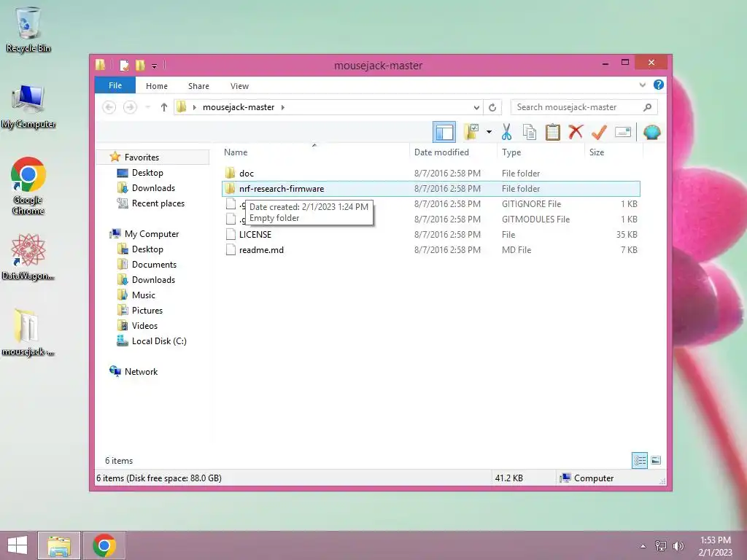Click the Cut scissors icon
747x560 pixels.
click(x=506, y=132)
